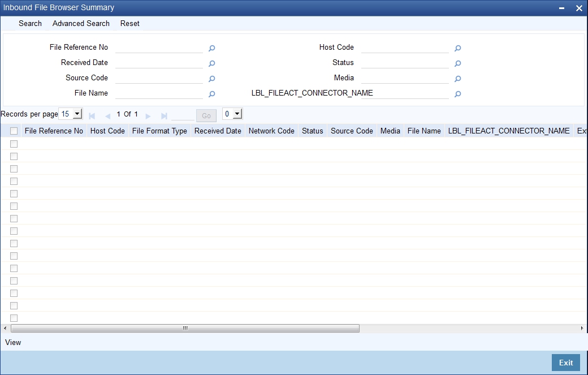Click the View link at bottom

(13, 342)
